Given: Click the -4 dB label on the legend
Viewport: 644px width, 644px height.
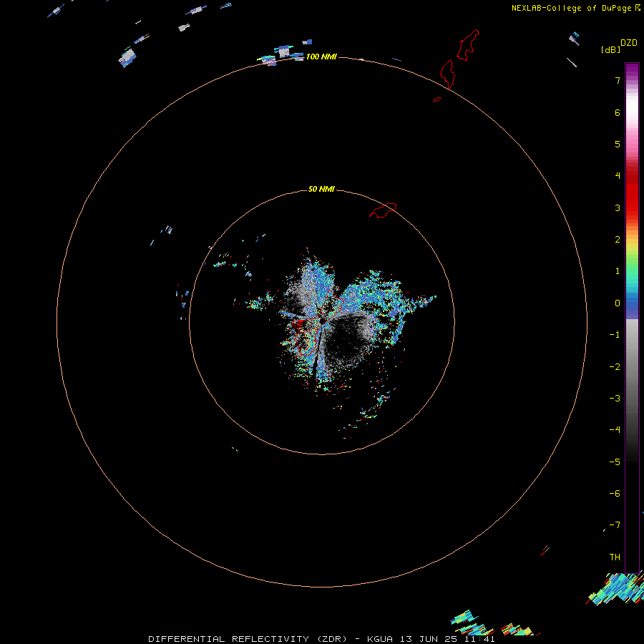Looking at the screenshot, I should coord(615,429).
